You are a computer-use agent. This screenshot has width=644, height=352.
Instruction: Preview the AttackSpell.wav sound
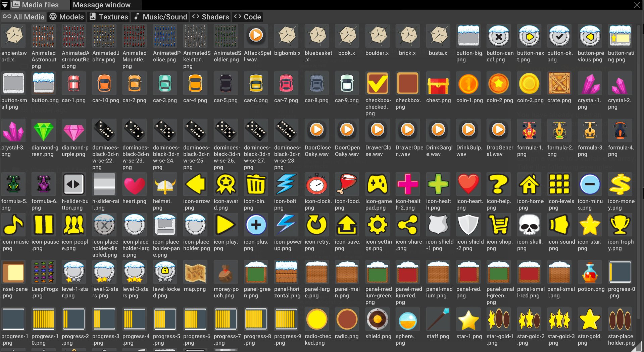tap(256, 35)
